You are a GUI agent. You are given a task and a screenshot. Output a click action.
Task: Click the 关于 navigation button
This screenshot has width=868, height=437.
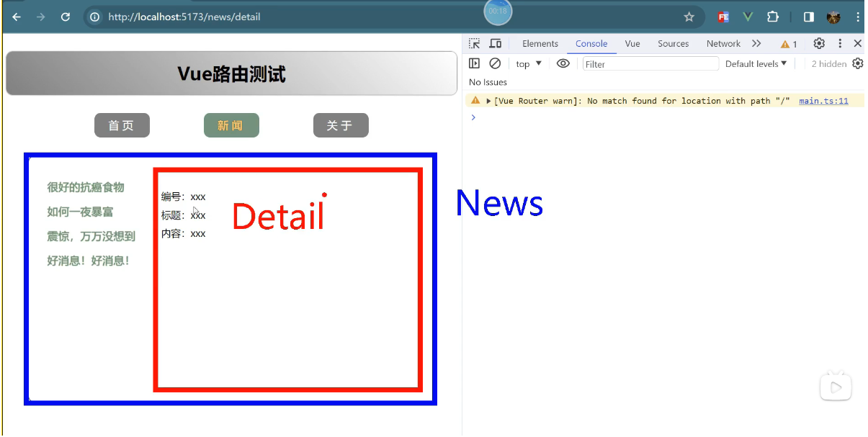pos(341,125)
